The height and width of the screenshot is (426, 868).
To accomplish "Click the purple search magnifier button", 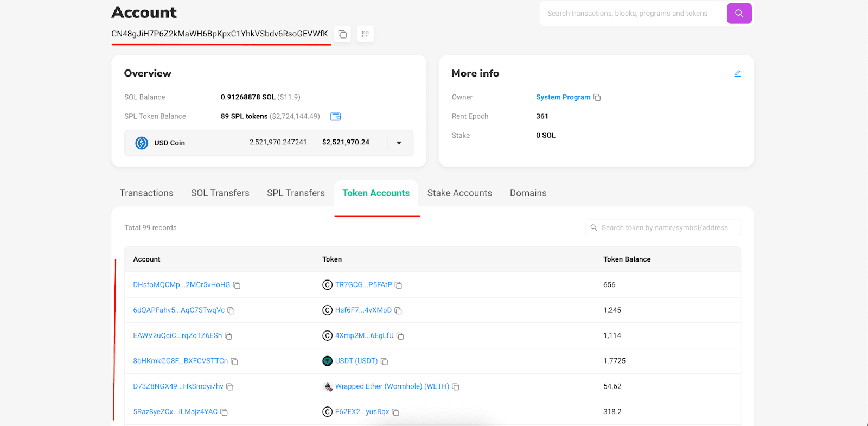I will (739, 14).
